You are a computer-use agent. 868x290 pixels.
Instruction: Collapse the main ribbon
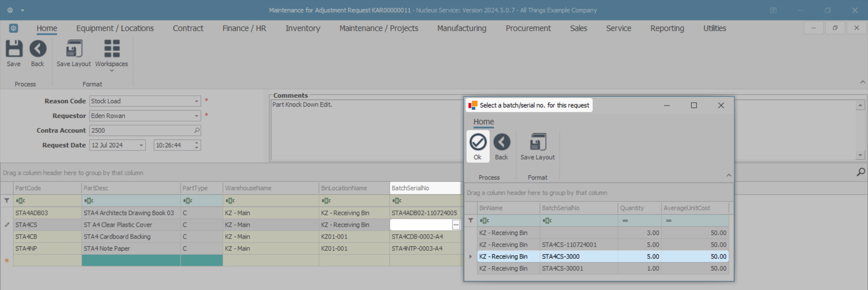[x=863, y=82]
